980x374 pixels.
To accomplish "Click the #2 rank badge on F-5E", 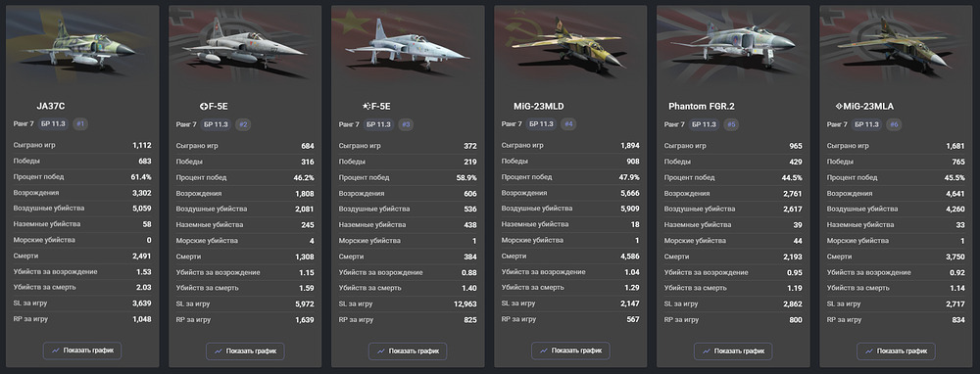I will (243, 124).
